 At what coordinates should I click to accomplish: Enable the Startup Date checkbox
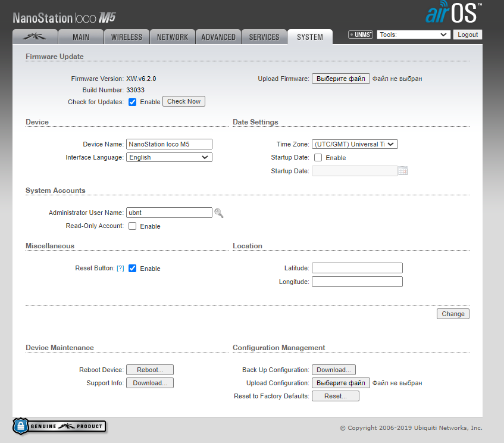point(318,158)
